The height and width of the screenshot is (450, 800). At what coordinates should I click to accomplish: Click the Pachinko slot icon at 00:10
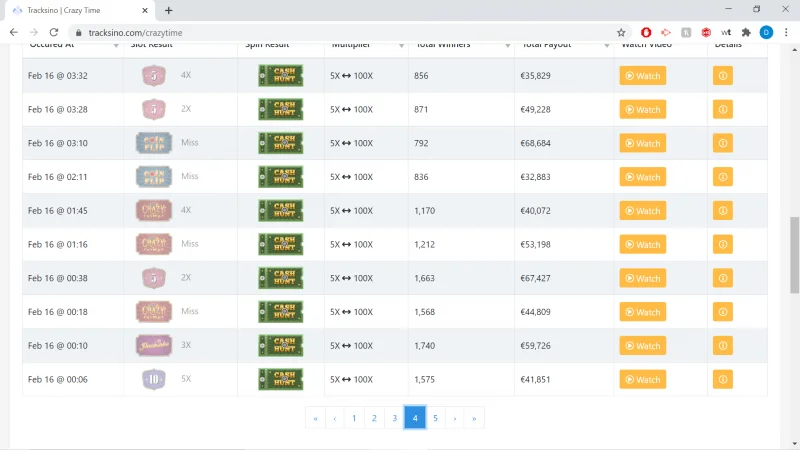point(154,345)
